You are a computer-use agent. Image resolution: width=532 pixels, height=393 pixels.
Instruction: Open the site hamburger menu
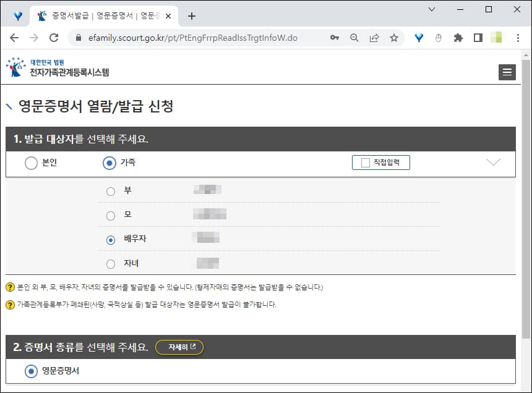507,72
